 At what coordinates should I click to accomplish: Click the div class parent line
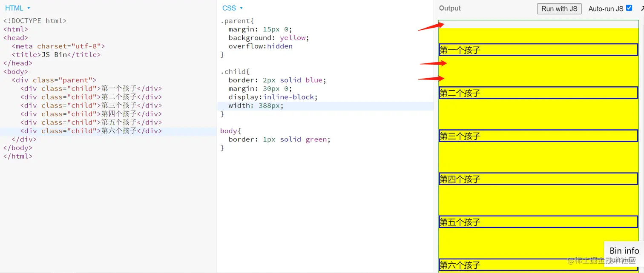click(x=54, y=80)
